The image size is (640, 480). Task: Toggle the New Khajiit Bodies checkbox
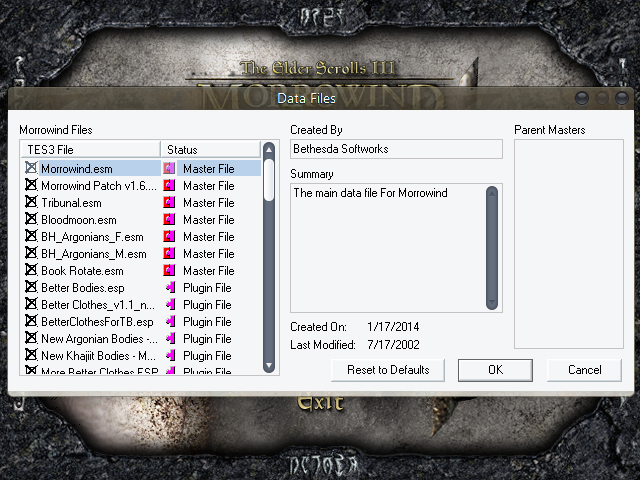pyautogui.click(x=31, y=355)
